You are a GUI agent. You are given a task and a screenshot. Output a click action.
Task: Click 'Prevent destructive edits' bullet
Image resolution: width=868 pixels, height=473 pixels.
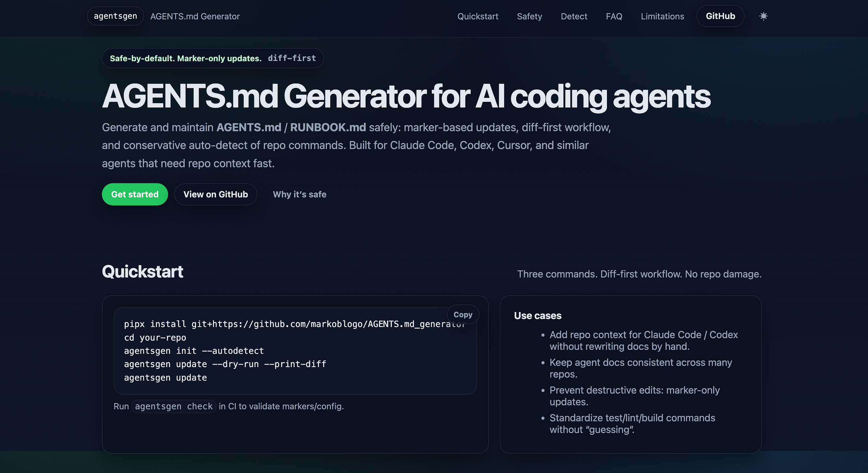coord(635,396)
